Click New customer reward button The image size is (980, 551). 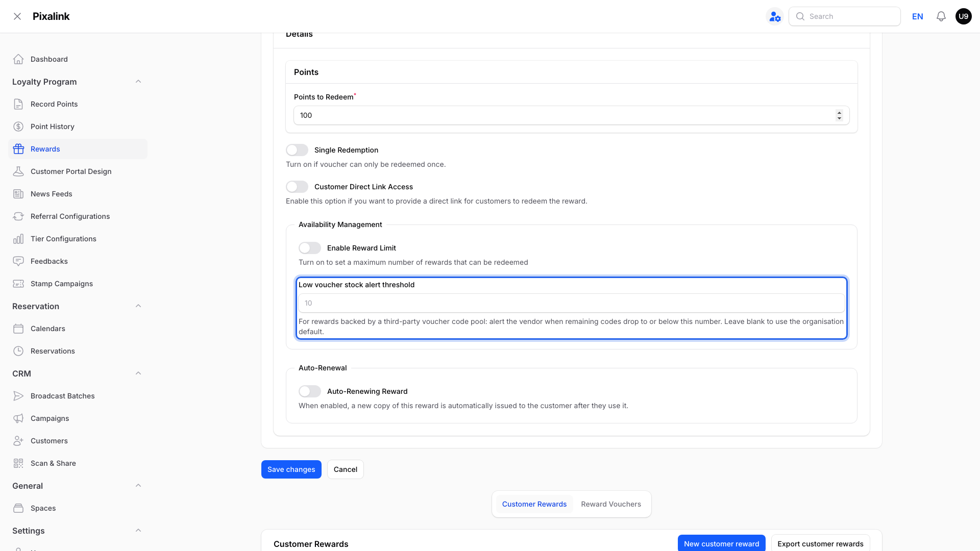coord(722,543)
